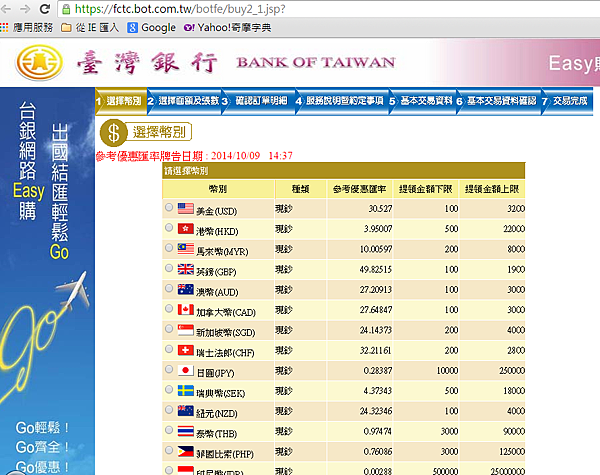Screen dimensions: 600x475
Task: Click the red rate date notice text
Action: 194,156
